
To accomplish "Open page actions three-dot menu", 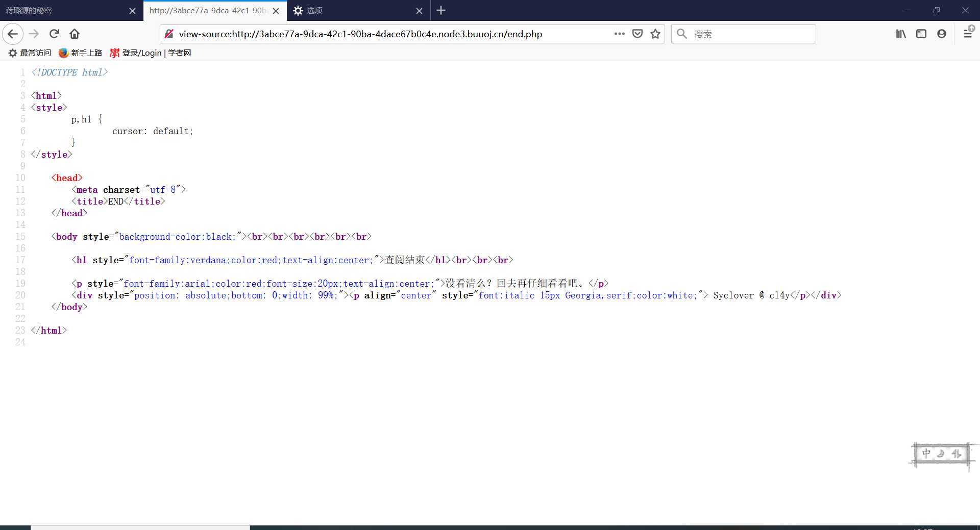I will pyautogui.click(x=619, y=34).
